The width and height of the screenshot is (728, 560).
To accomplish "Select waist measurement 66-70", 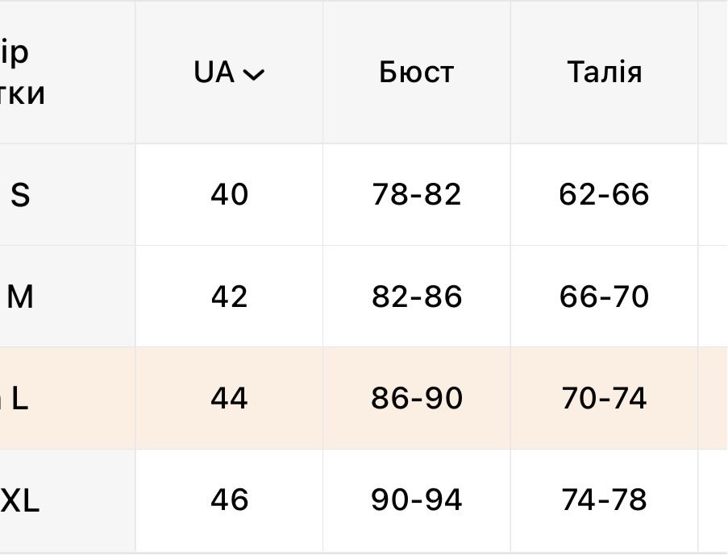I will point(604,297).
